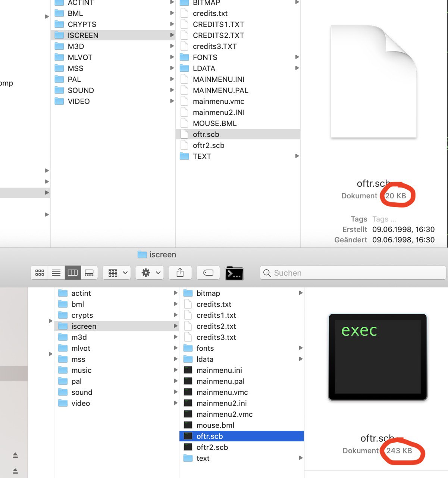Open the gear action menu
Screen dimensions: 448x478
coord(150,273)
